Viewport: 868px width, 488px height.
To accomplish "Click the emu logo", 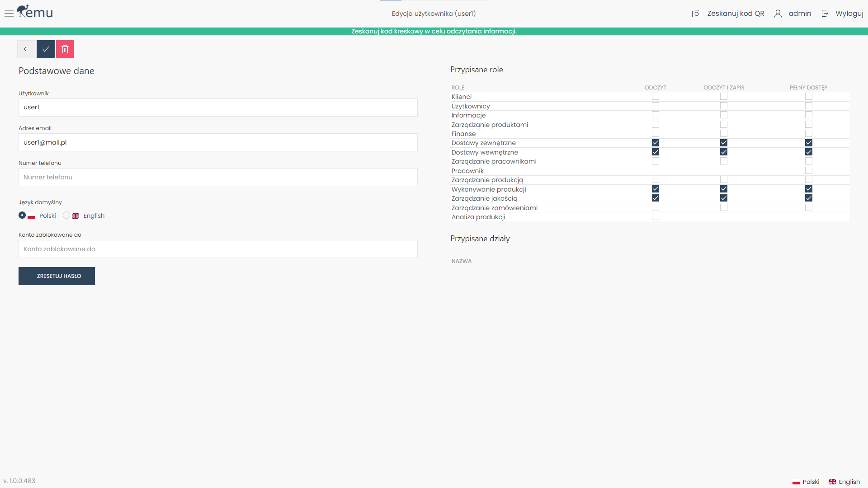I will click(x=35, y=12).
